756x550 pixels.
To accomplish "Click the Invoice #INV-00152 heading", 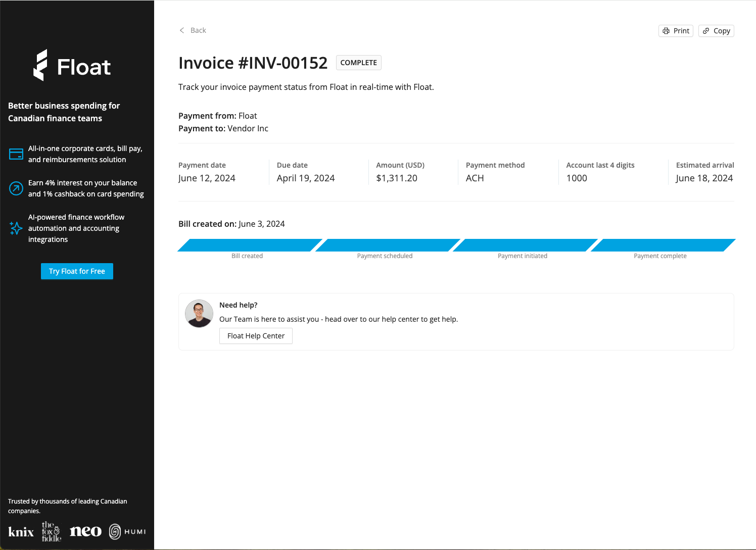I will (253, 63).
